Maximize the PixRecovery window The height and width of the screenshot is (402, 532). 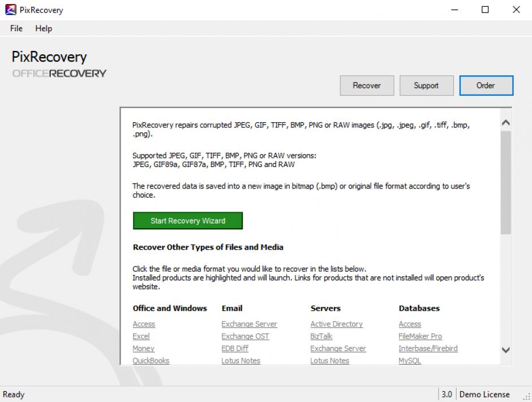coord(485,10)
